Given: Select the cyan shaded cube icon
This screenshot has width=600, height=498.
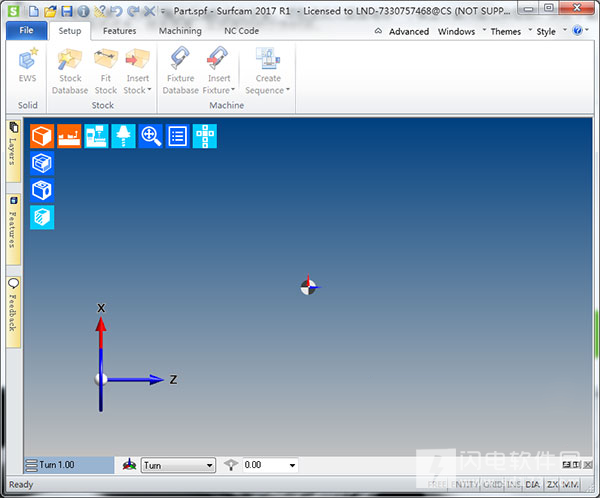Looking at the screenshot, I should [42, 217].
